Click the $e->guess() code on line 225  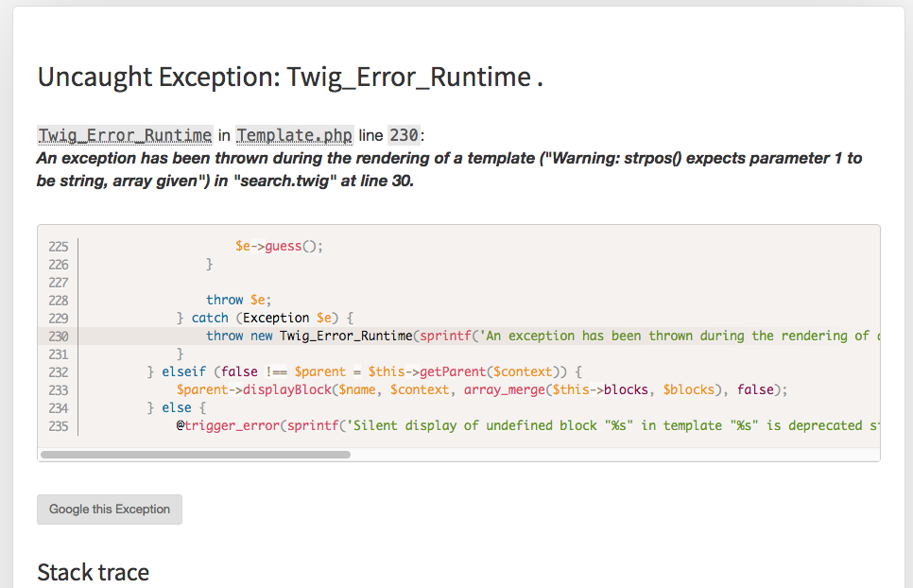279,247
